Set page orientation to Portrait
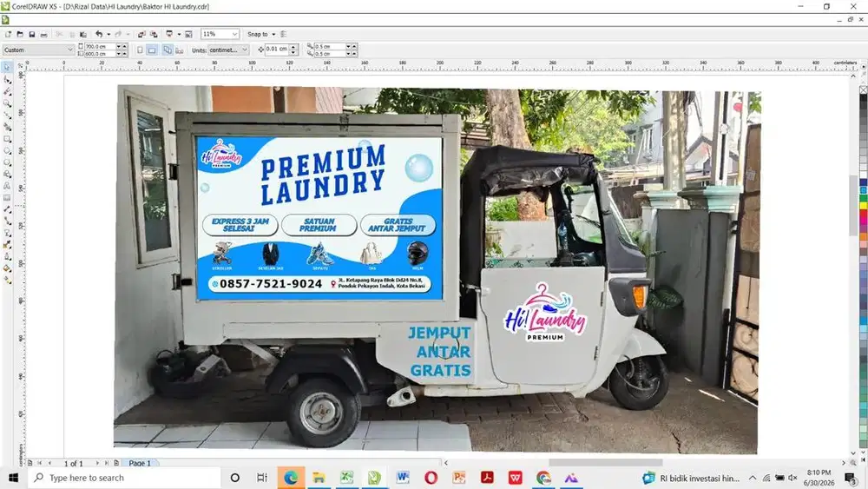 (x=140, y=50)
